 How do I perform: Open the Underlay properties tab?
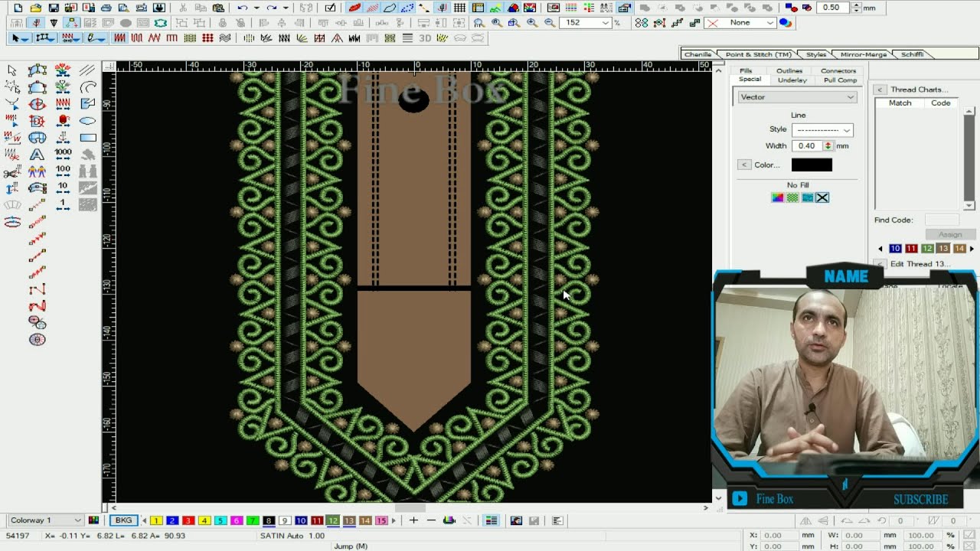792,80
